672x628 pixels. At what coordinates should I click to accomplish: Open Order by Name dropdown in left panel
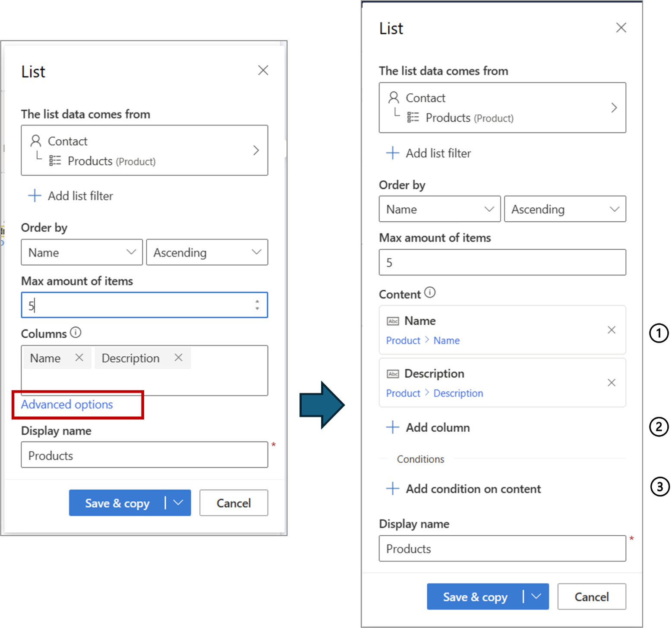[82, 252]
